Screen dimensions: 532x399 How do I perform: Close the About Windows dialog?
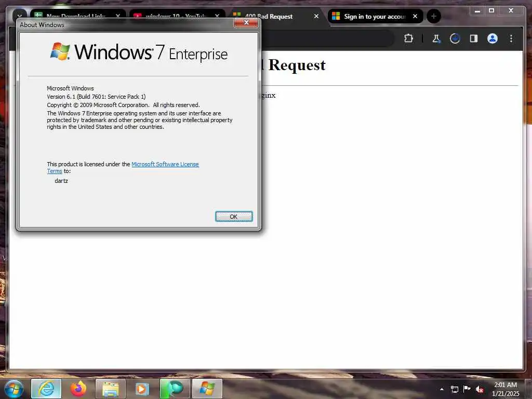tap(246, 22)
